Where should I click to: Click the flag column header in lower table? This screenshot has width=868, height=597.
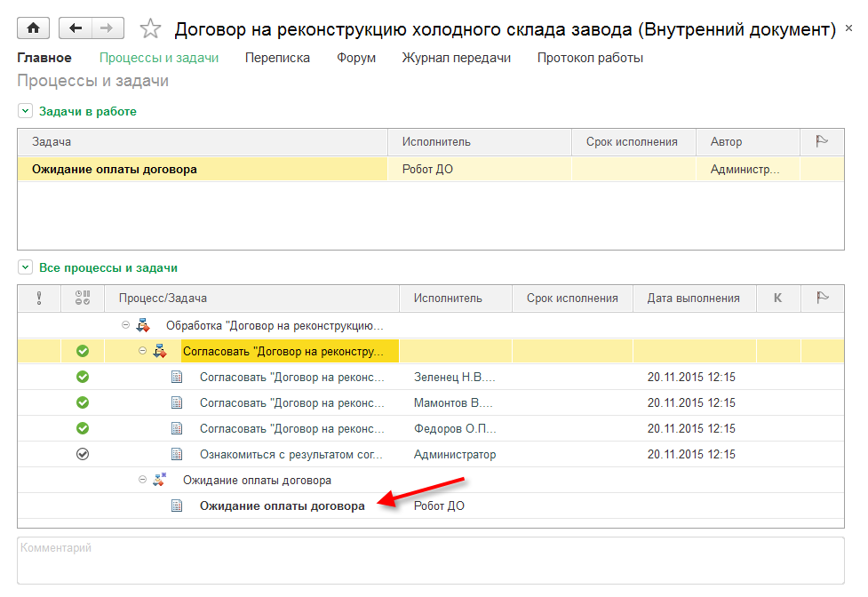pyautogui.click(x=822, y=298)
